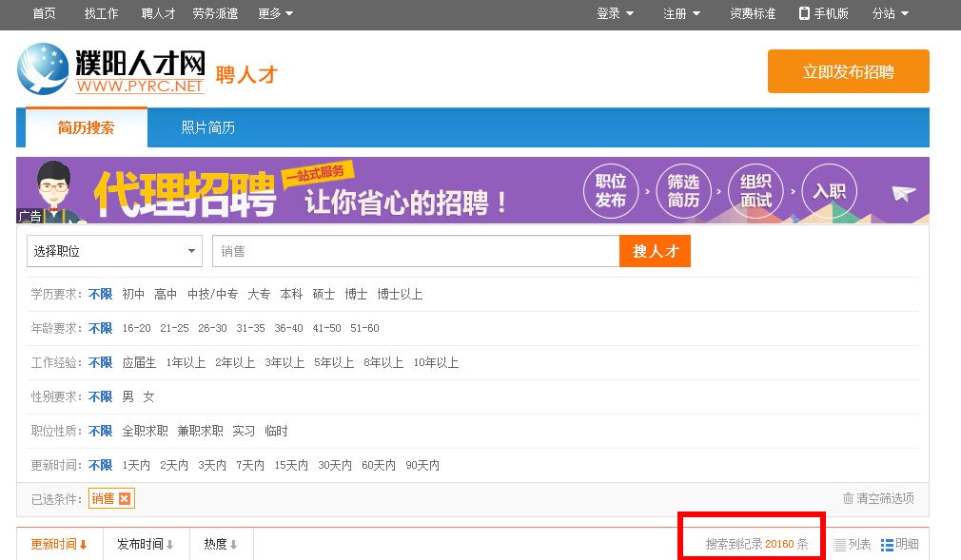961x560 pixels.
Task: Filter education by 本科
Action: [x=291, y=294]
